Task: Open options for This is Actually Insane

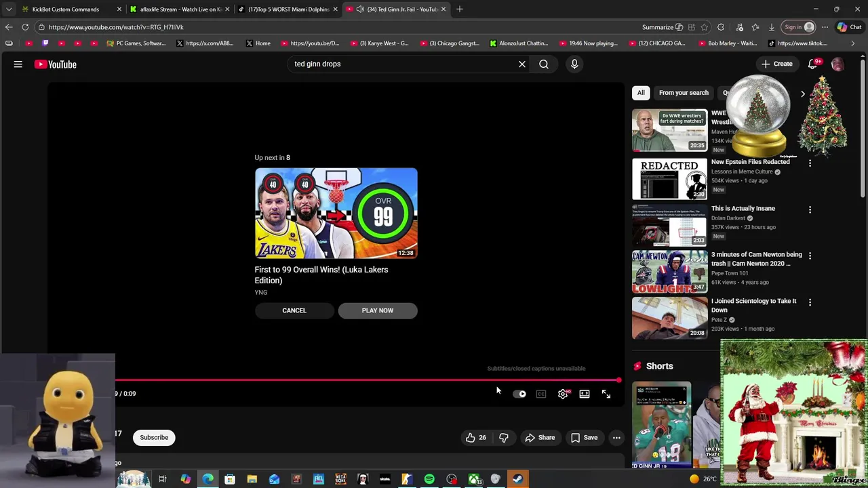Action: pos(810,209)
